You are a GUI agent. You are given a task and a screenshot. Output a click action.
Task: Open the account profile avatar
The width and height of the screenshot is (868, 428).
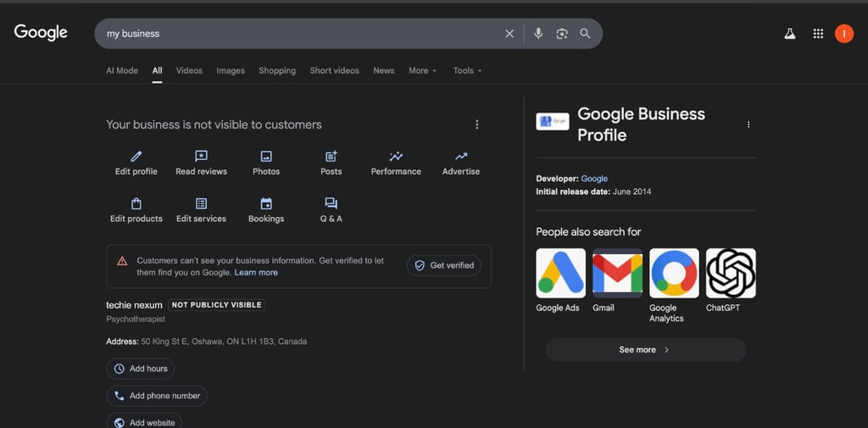click(x=844, y=34)
